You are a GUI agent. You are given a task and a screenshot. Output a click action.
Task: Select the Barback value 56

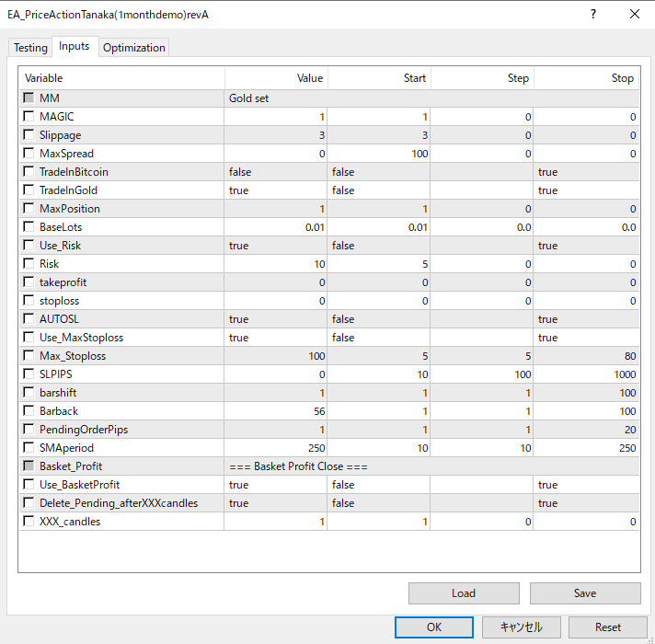[276, 410]
